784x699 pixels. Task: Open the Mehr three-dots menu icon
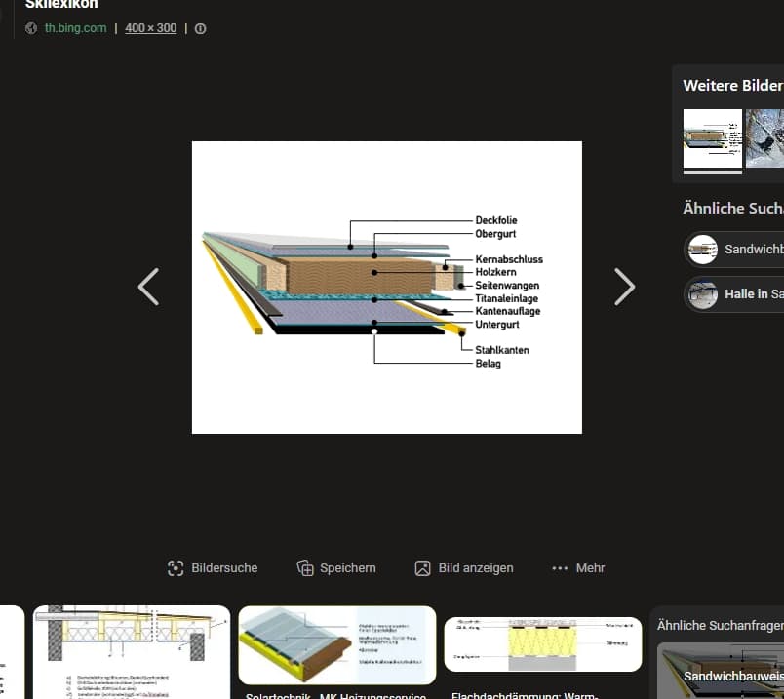[560, 568]
